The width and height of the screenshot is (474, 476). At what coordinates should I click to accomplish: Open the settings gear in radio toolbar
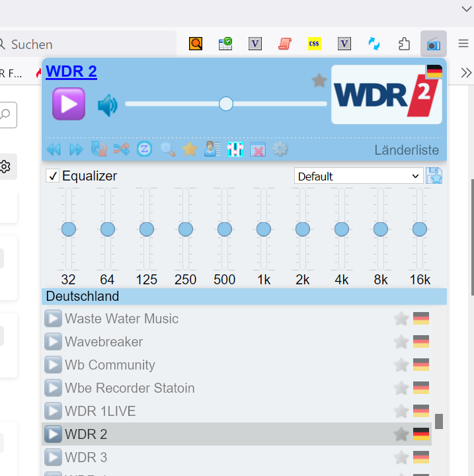tap(280, 149)
